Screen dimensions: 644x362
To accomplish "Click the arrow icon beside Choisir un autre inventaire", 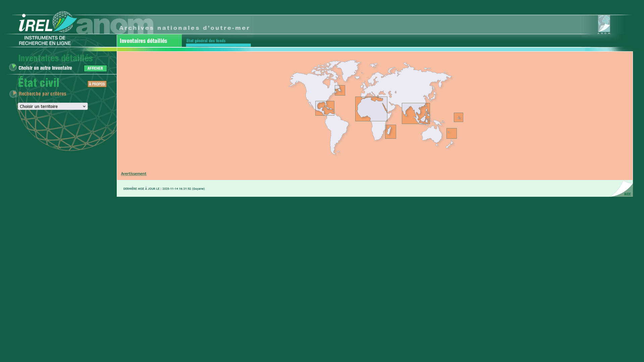I will [13, 67].
